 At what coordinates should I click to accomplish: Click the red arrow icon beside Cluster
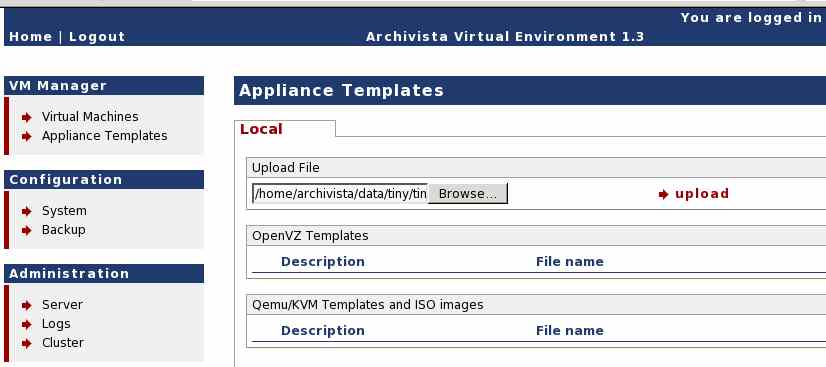pyautogui.click(x=27, y=344)
